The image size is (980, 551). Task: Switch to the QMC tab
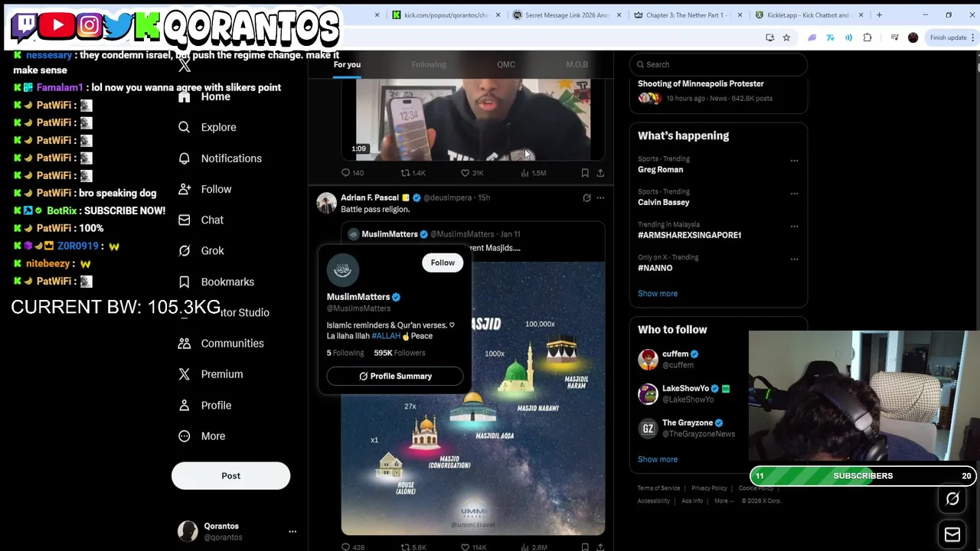[506, 64]
